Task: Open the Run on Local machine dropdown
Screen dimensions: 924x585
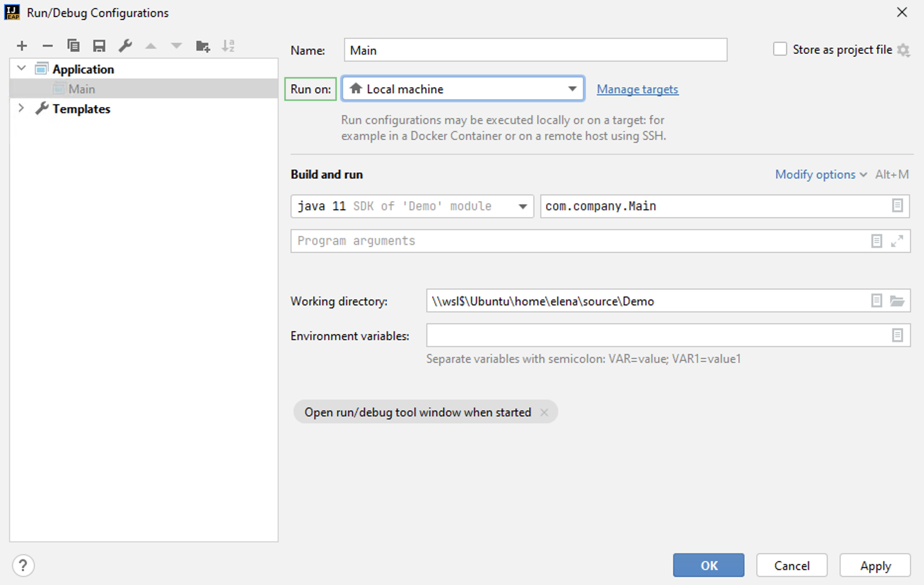Action: pos(463,89)
